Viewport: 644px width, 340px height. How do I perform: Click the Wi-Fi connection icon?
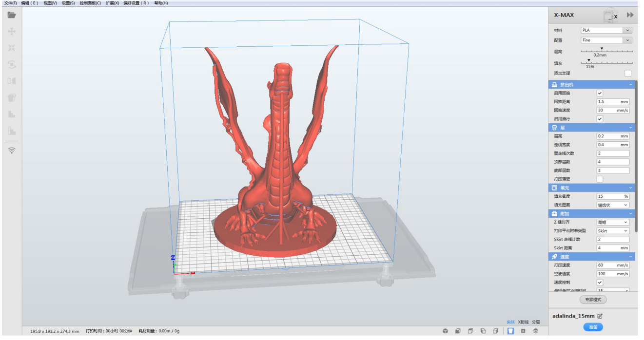pyautogui.click(x=12, y=151)
